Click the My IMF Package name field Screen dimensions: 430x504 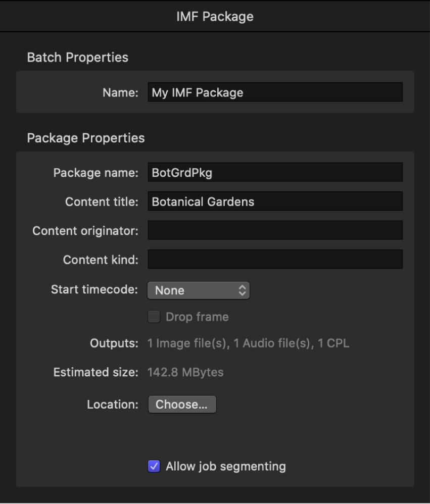pyautogui.click(x=275, y=91)
